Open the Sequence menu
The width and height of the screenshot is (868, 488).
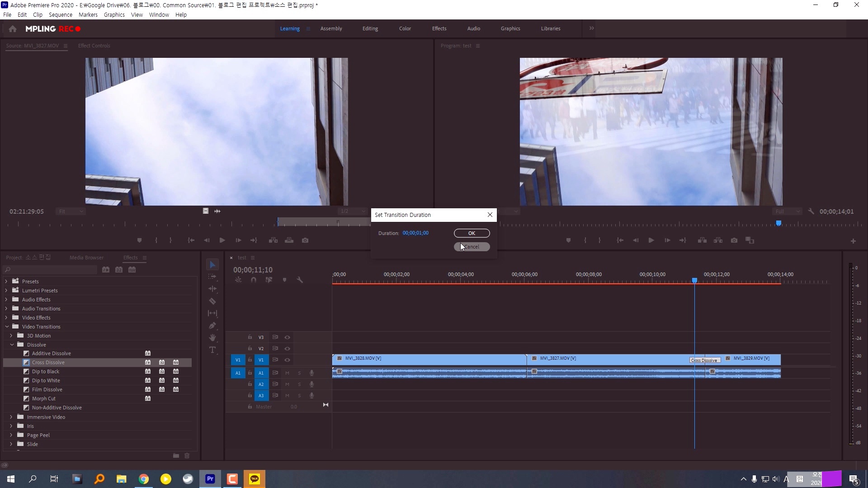[x=60, y=15]
